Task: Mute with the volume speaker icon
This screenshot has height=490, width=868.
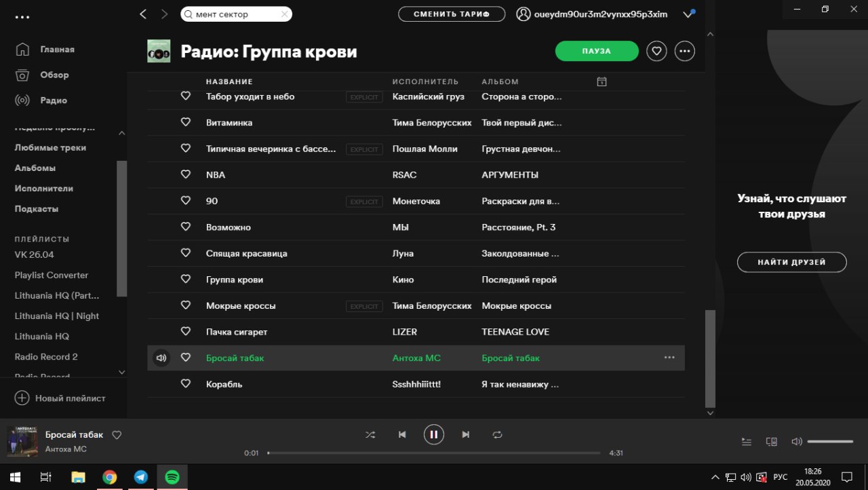Action: [797, 441]
